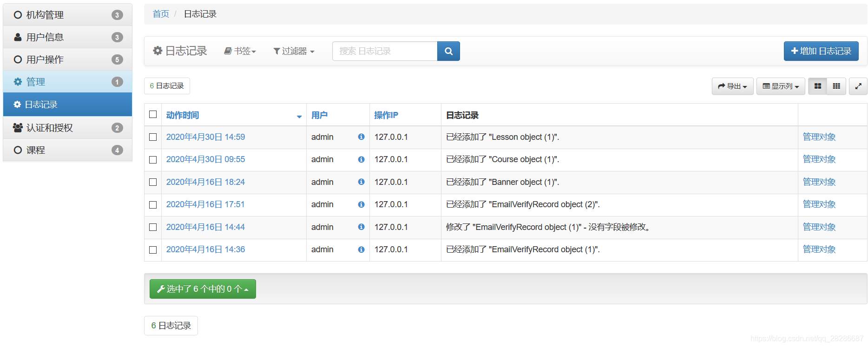Click the fullscreen expand arrows icon
The width and height of the screenshot is (868, 347).
[x=858, y=86]
